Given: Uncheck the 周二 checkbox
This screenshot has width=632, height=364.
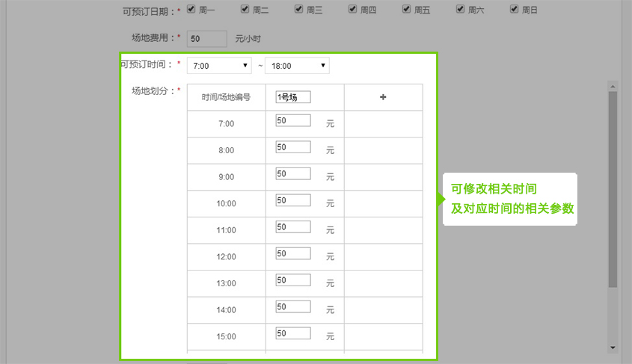Looking at the screenshot, I should click(x=245, y=10).
